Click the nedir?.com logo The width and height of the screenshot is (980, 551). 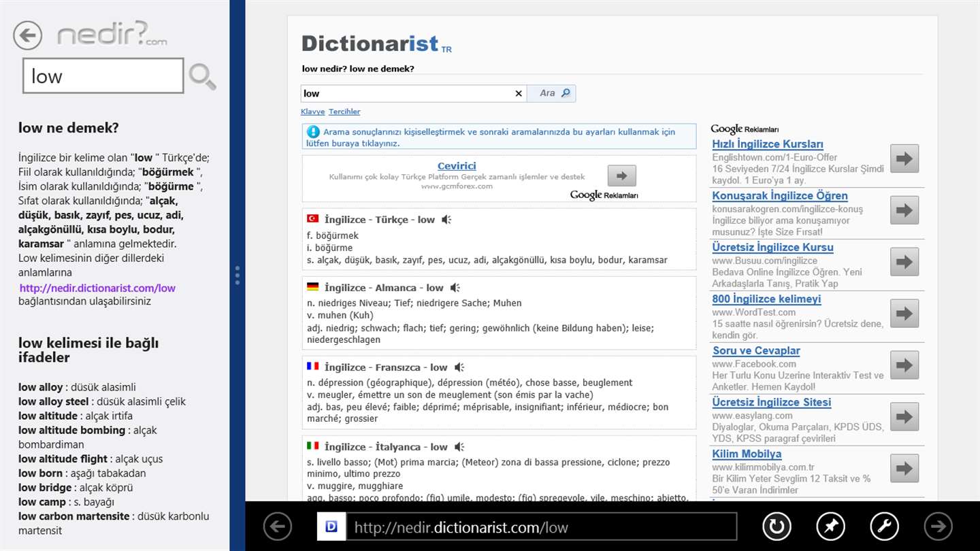(112, 35)
